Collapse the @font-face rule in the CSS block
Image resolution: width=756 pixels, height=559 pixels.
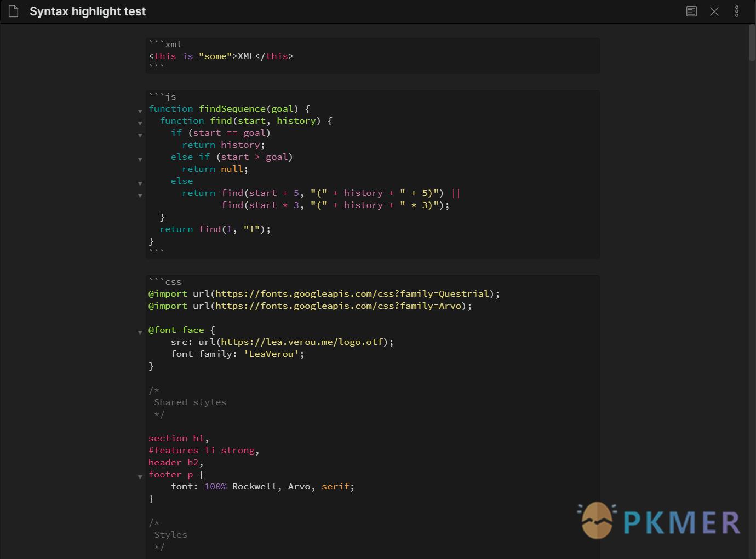(x=141, y=332)
